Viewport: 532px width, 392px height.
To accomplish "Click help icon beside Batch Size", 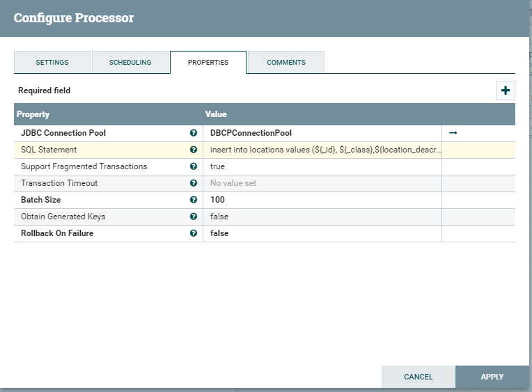I will pos(194,200).
